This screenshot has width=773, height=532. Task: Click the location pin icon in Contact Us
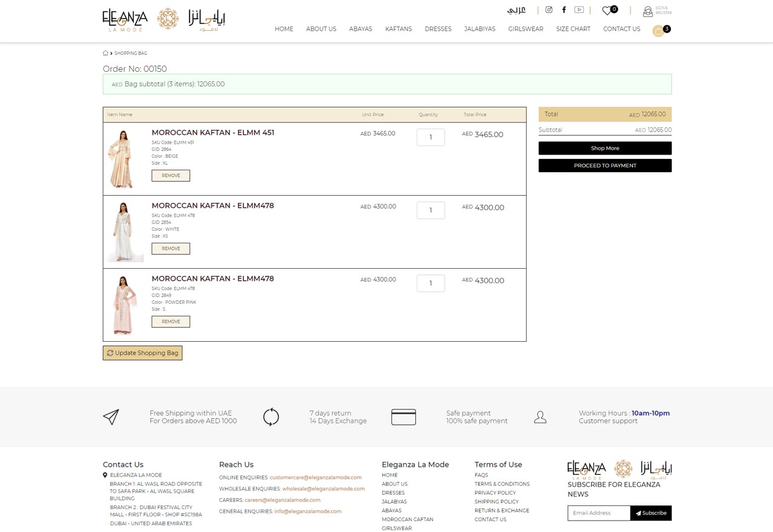(x=105, y=475)
